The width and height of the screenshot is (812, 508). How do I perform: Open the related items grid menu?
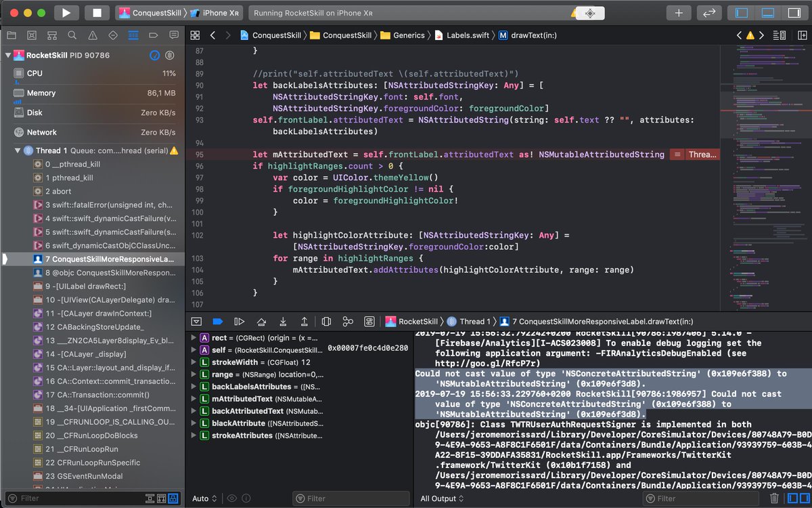click(x=195, y=35)
